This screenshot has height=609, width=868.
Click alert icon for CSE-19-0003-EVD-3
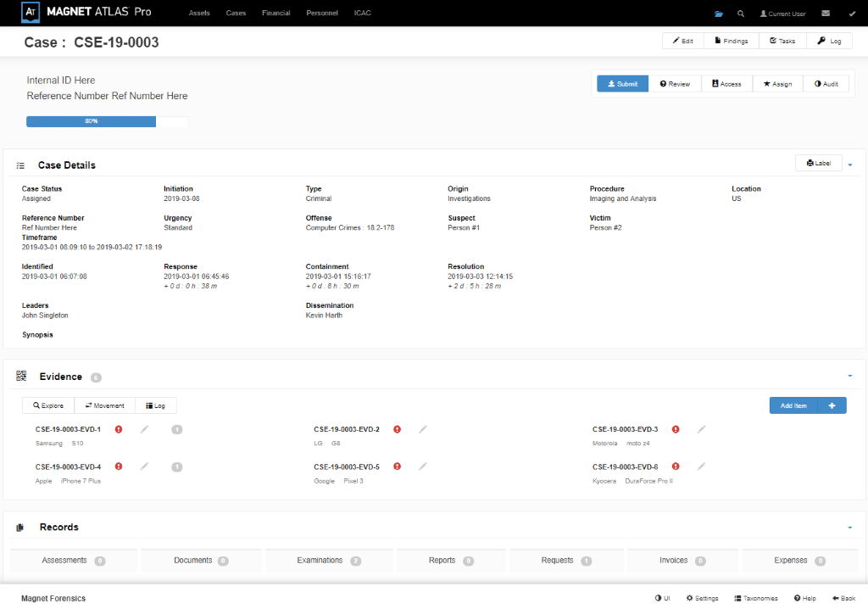[x=676, y=429]
